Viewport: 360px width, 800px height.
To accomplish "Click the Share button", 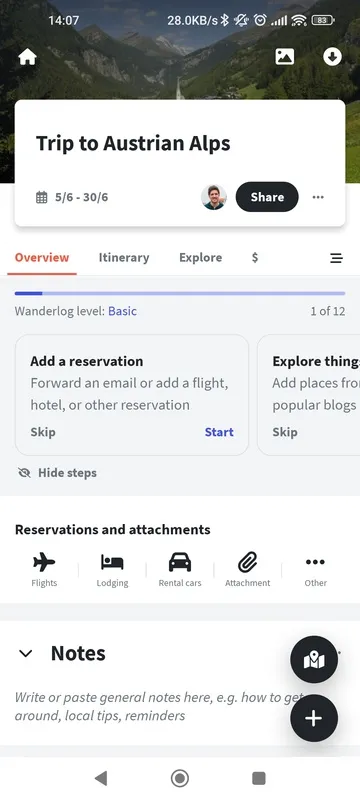I will 267,197.
